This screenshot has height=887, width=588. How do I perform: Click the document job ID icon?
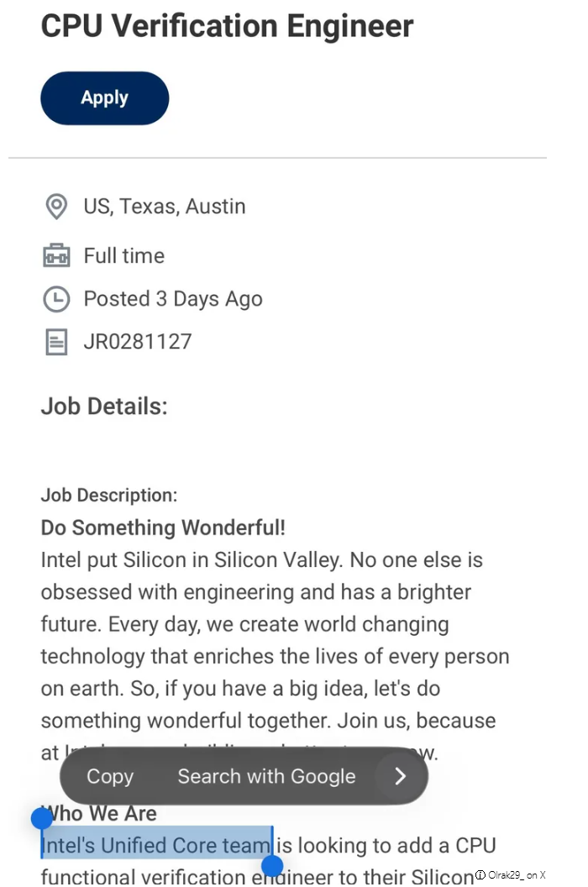56,342
